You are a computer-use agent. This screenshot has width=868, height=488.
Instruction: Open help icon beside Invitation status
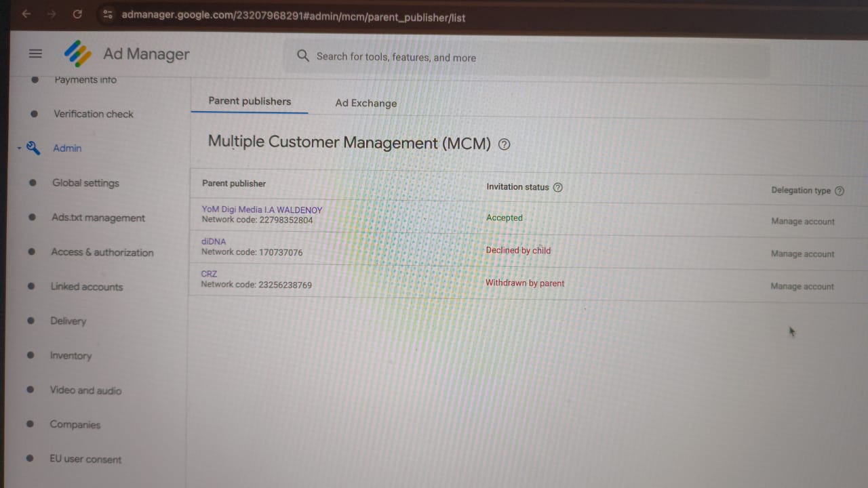click(x=557, y=187)
